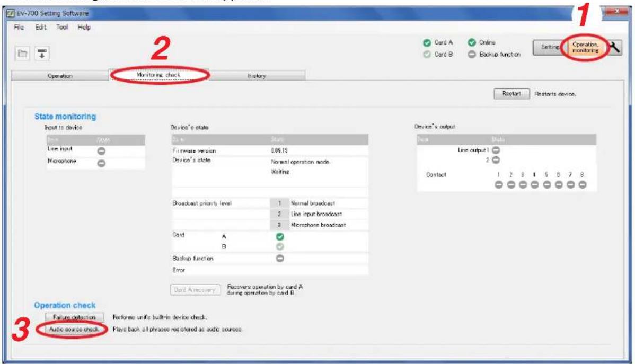
Task: Click the 'Operation check' heading
Action: click(x=65, y=305)
